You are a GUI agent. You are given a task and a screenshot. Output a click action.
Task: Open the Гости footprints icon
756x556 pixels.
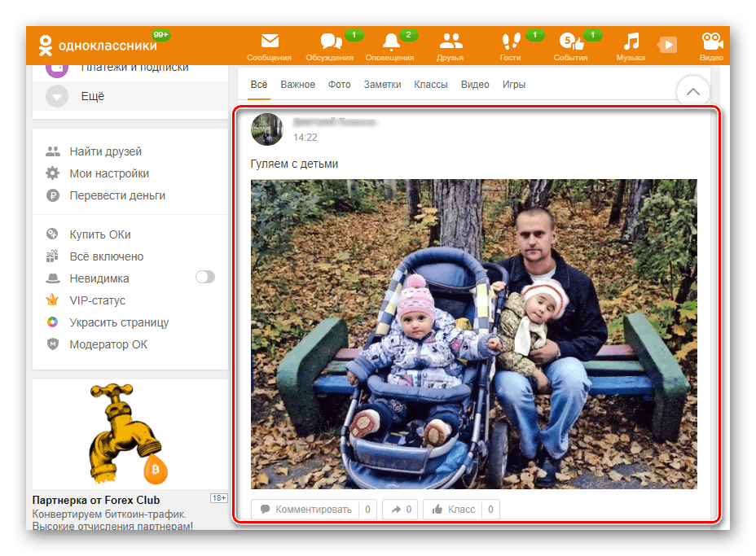click(x=511, y=42)
